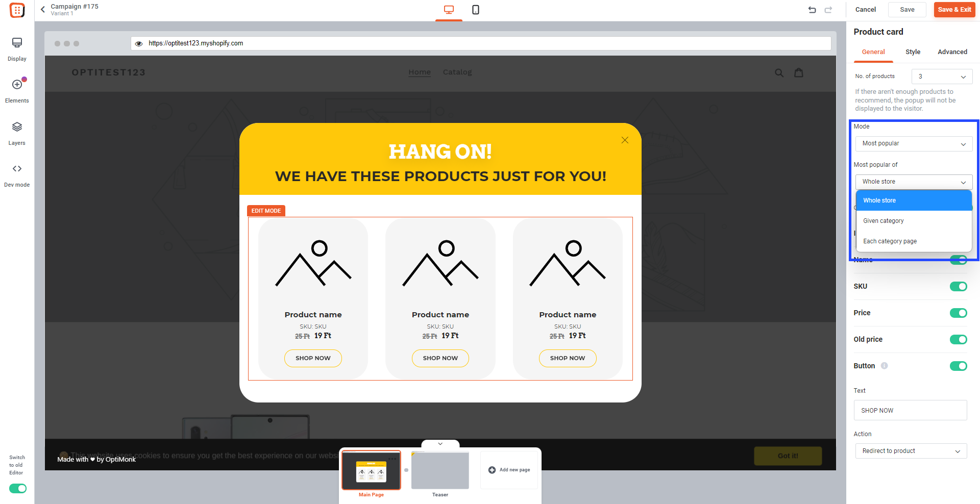
Task: Toggle the Price switch off
Action: [958, 313]
